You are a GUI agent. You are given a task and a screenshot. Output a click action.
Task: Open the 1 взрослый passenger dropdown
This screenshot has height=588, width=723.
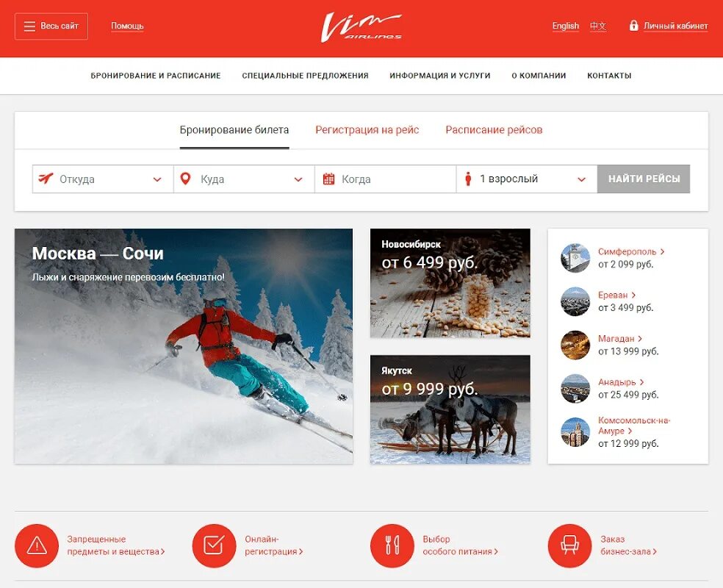point(527,179)
